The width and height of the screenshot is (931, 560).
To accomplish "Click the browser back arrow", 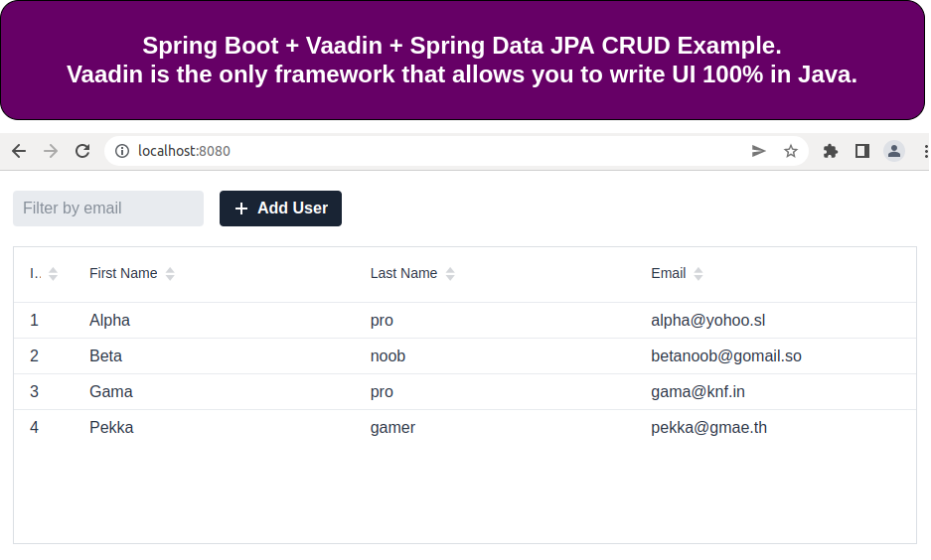I will pos(19,151).
